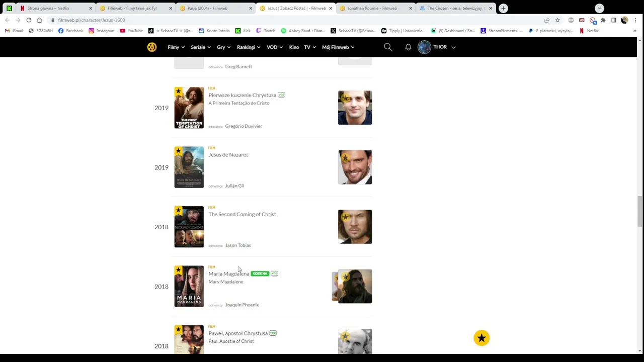Open the notifications bell

click(408, 47)
